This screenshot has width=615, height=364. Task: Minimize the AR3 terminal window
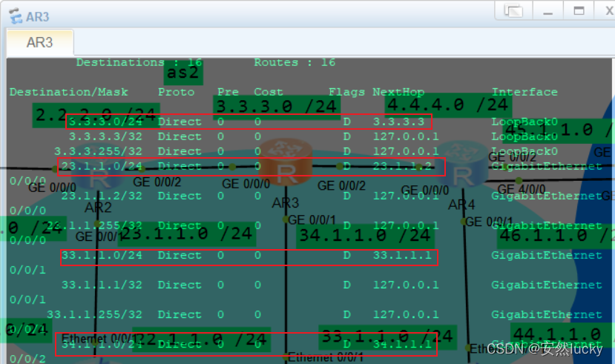548,10
